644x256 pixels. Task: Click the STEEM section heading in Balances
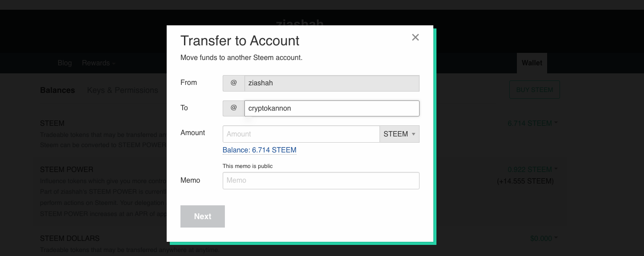(x=52, y=123)
